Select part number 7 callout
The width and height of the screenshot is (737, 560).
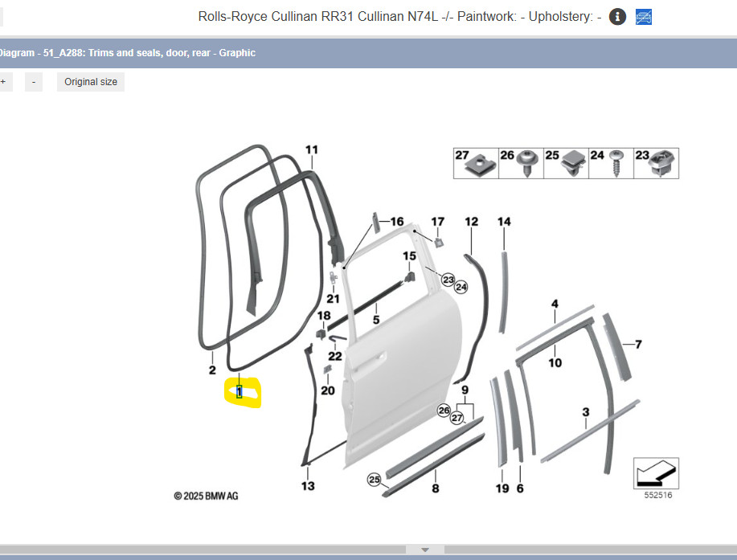click(x=638, y=345)
